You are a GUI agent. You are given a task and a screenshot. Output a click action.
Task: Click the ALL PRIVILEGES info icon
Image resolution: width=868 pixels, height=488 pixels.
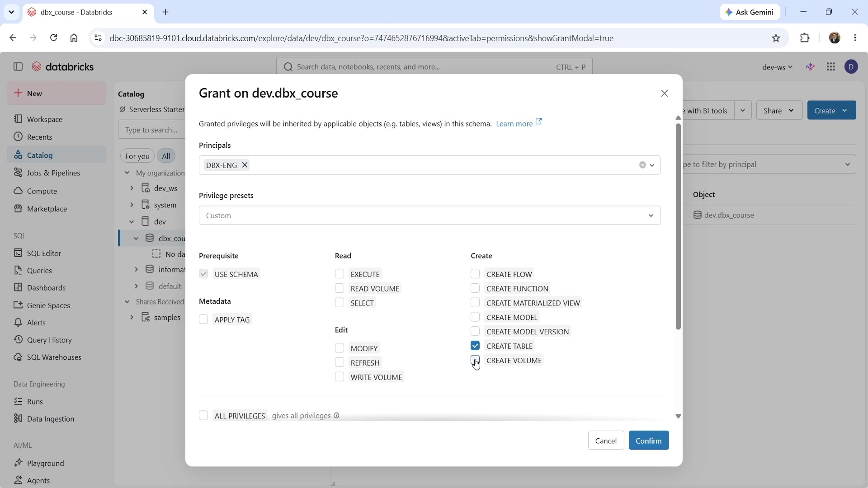tap(336, 416)
